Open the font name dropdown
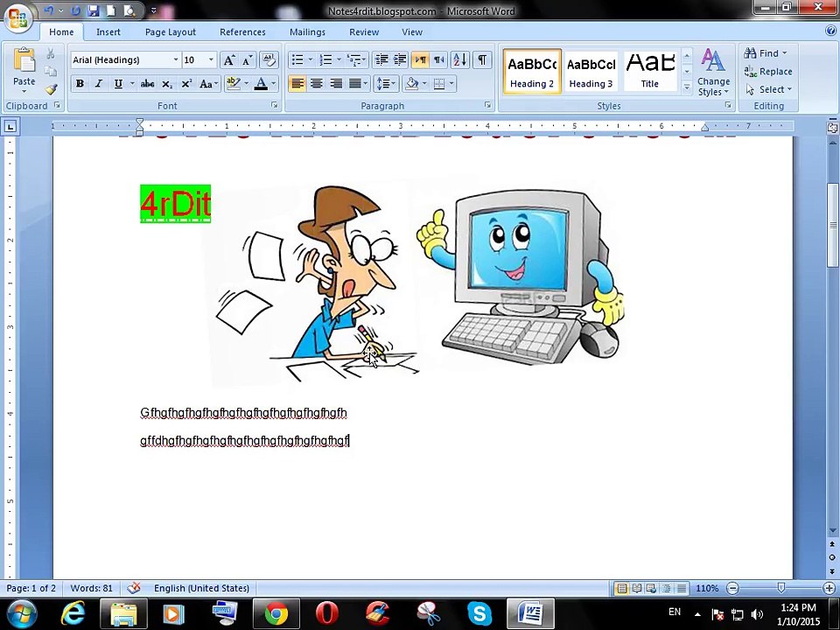The height and width of the screenshot is (630, 840). (176, 60)
